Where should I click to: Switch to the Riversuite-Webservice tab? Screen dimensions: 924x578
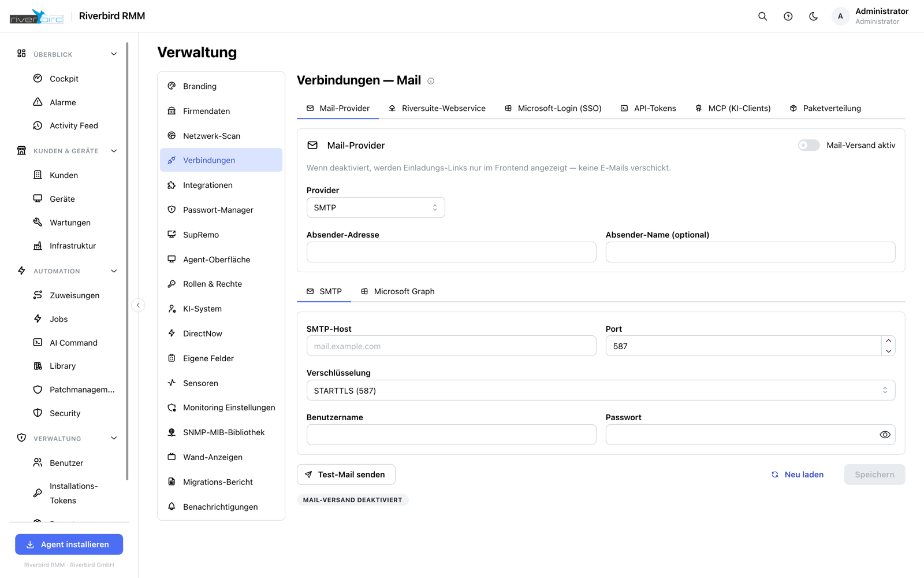pos(437,108)
